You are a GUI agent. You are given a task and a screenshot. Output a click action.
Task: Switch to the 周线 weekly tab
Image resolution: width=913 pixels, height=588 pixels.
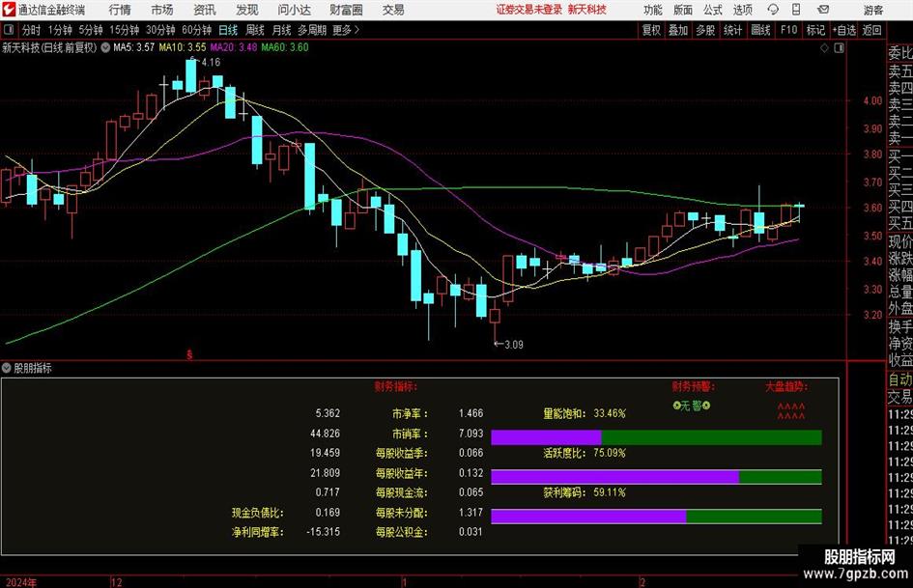[255, 30]
